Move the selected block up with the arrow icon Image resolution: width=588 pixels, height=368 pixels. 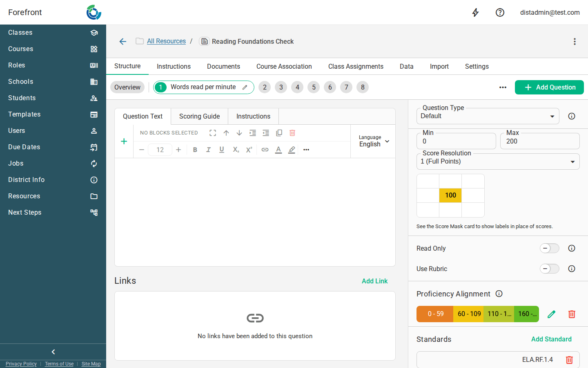coord(226,133)
